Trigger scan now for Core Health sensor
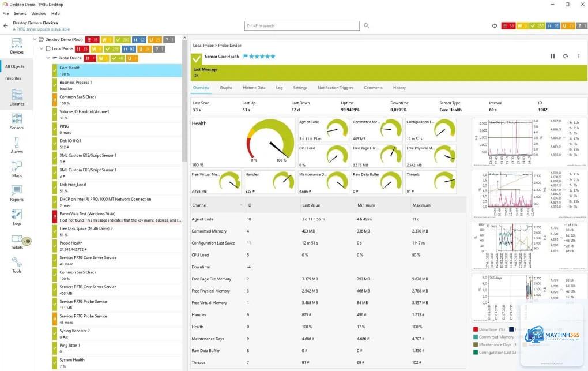This screenshot has width=588, height=371. [566, 56]
